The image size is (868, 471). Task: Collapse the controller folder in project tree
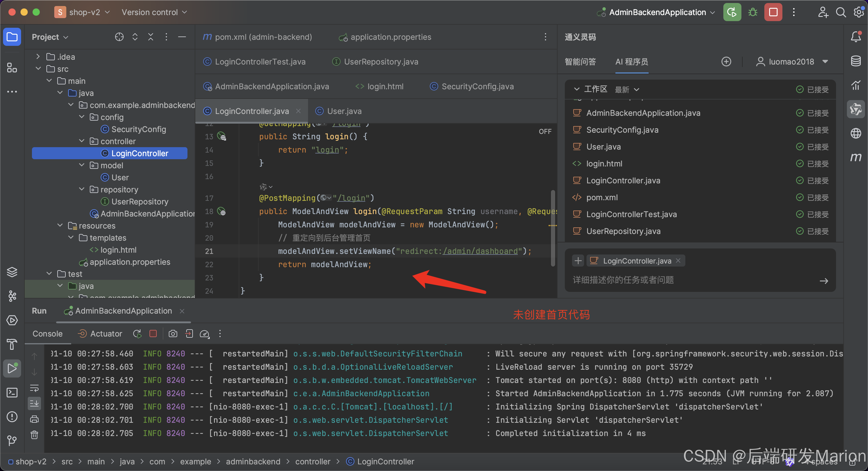pos(82,141)
